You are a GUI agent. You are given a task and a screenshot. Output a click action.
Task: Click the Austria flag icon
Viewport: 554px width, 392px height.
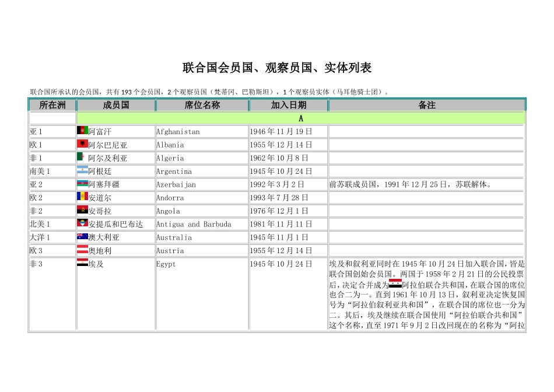click(x=83, y=250)
